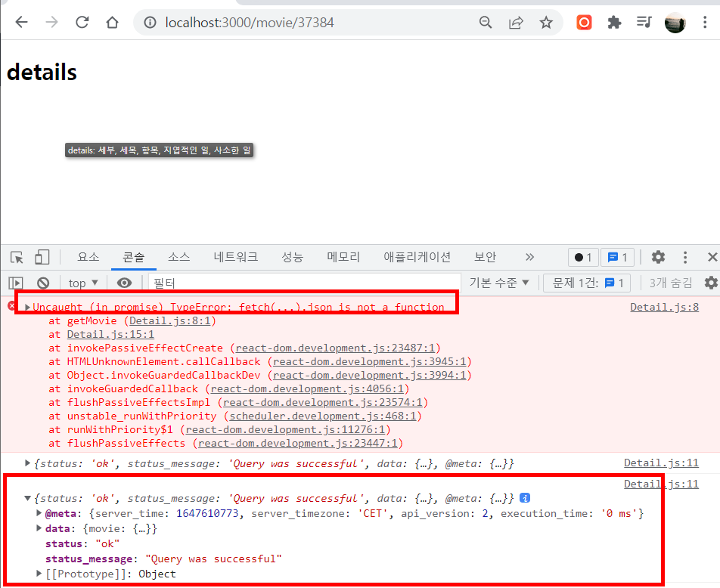Click the error count badge showing 1
Viewport: 720px width, 588px height.
[583, 257]
